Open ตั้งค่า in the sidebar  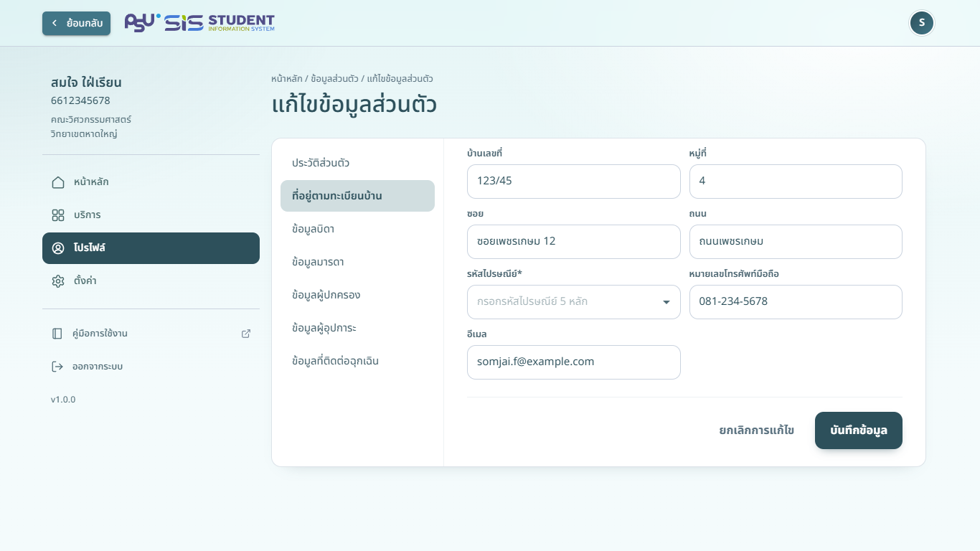(151, 281)
